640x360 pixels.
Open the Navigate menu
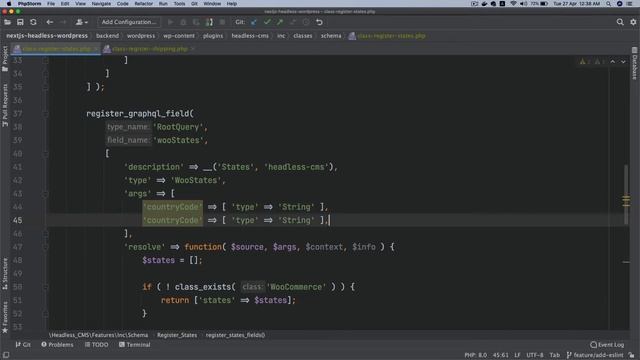tap(101, 4)
